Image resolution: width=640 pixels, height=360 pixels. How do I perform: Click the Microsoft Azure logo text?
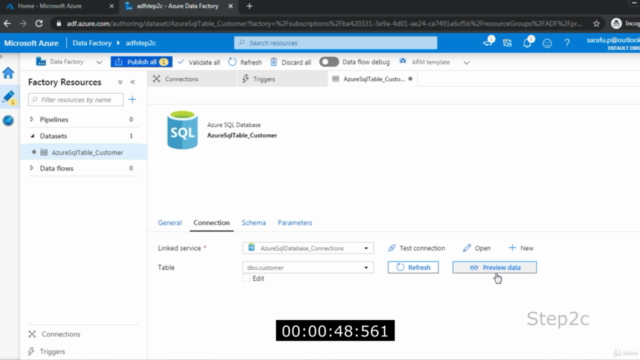pos(31,43)
